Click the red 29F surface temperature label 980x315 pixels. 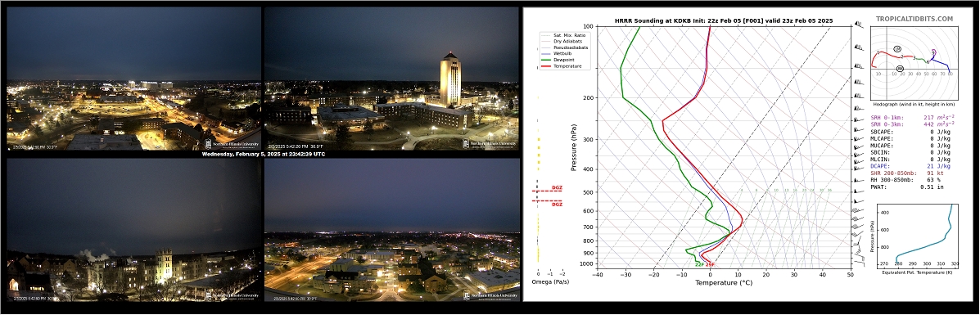(x=709, y=265)
